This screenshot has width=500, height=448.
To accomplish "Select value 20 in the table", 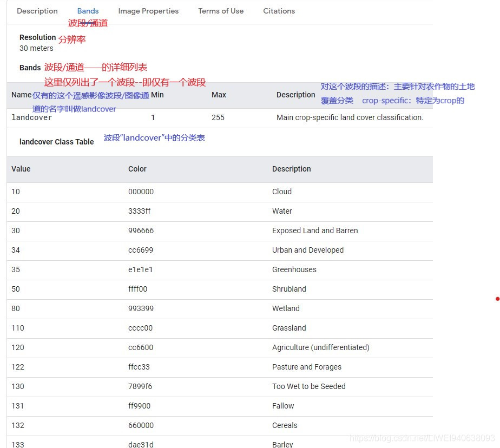I will pos(16,211).
